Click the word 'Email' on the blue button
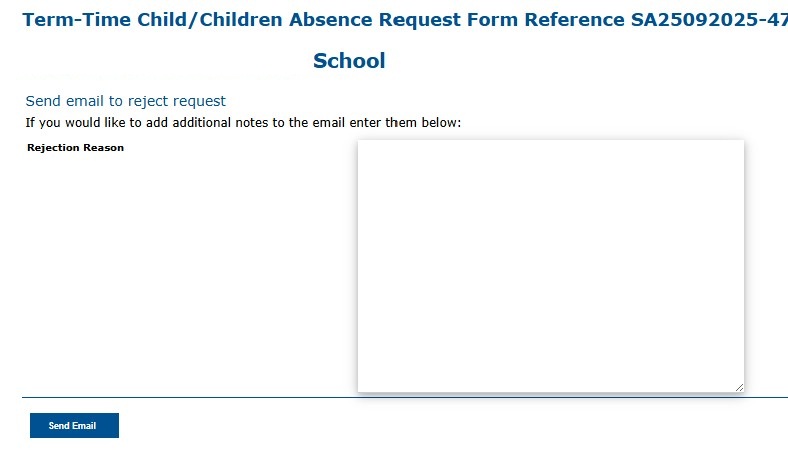 click(x=85, y=426)
